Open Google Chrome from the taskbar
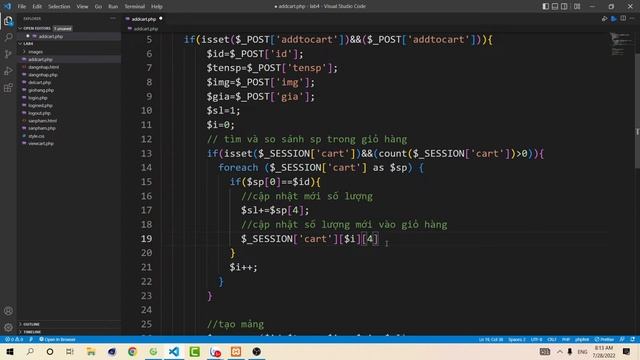The image size is (640, 360). [x=132, y=351]
